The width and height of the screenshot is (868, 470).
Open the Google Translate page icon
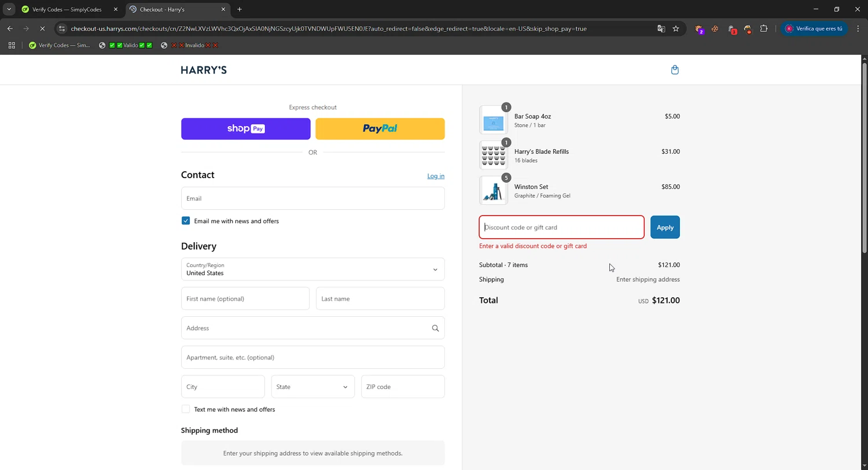[x=661, y=28]
